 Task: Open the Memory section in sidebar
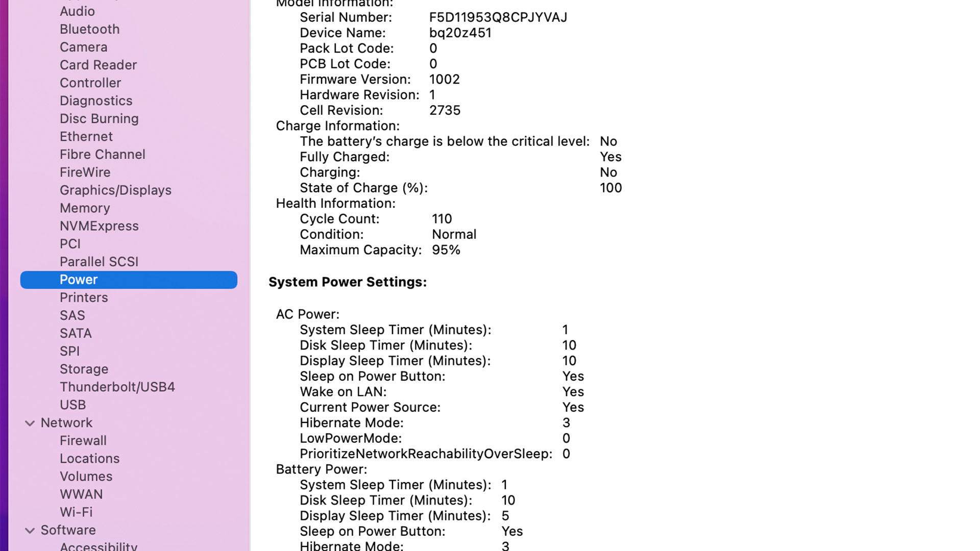[x=84, y=207]
